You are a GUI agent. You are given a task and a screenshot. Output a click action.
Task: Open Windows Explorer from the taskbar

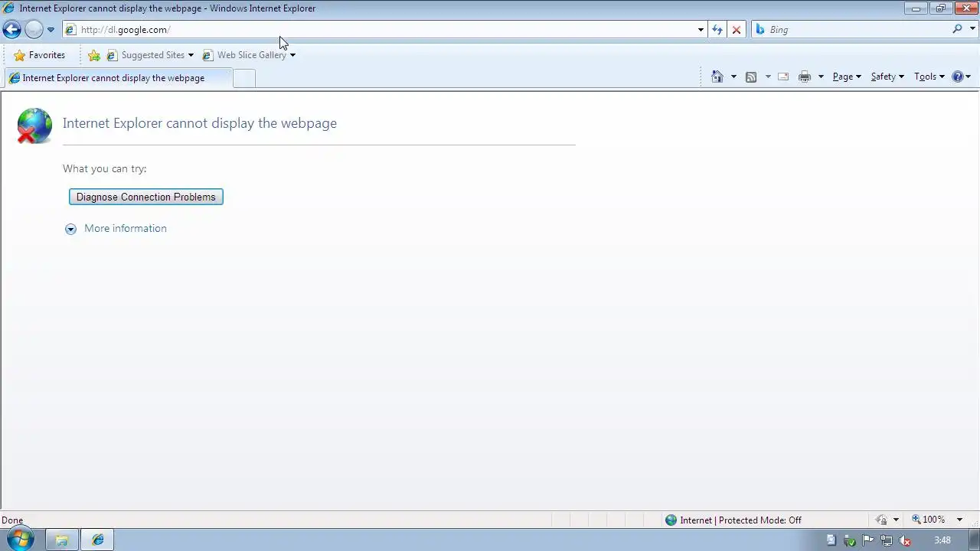(x=61, y=540)
